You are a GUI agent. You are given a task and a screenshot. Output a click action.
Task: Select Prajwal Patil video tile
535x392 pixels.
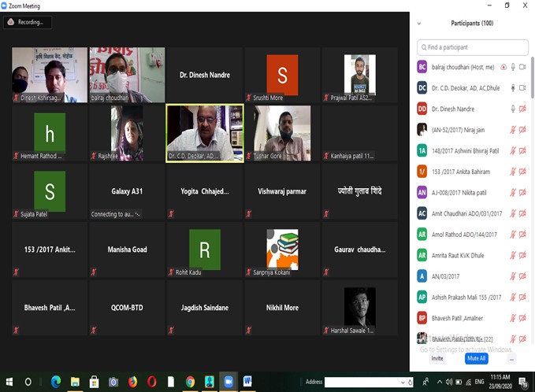click(x=359, y=75)
